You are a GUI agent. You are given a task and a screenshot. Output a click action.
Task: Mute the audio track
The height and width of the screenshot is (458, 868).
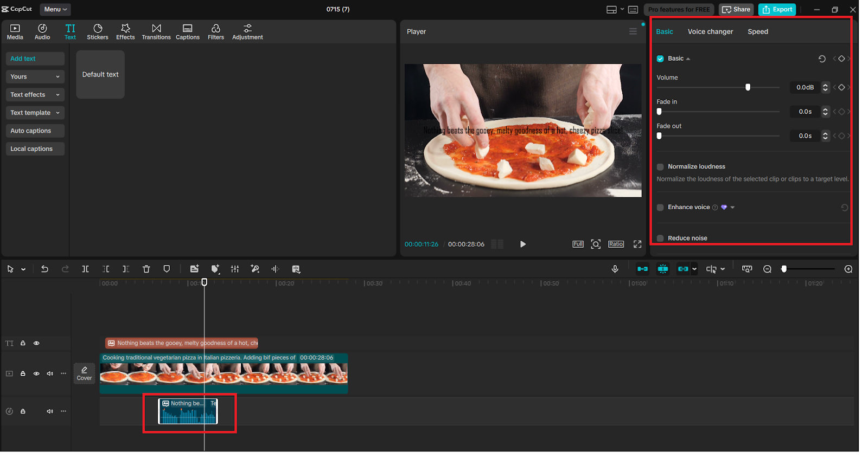click(50, 411)
